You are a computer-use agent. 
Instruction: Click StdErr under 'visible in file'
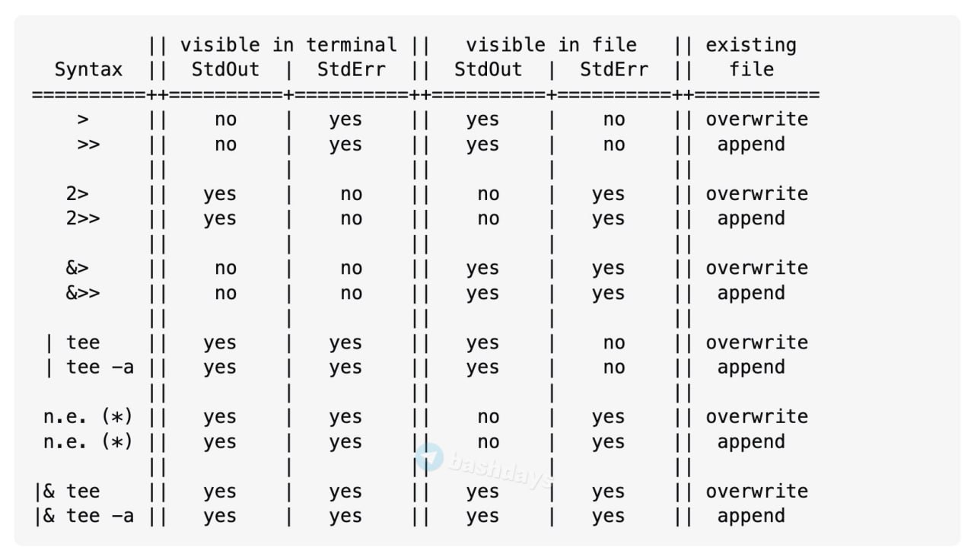click(613, 70)
